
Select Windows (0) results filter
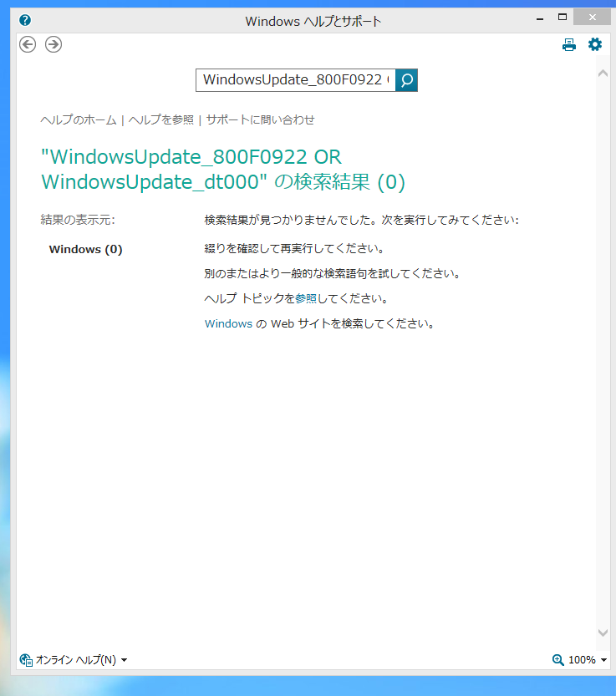86,249
